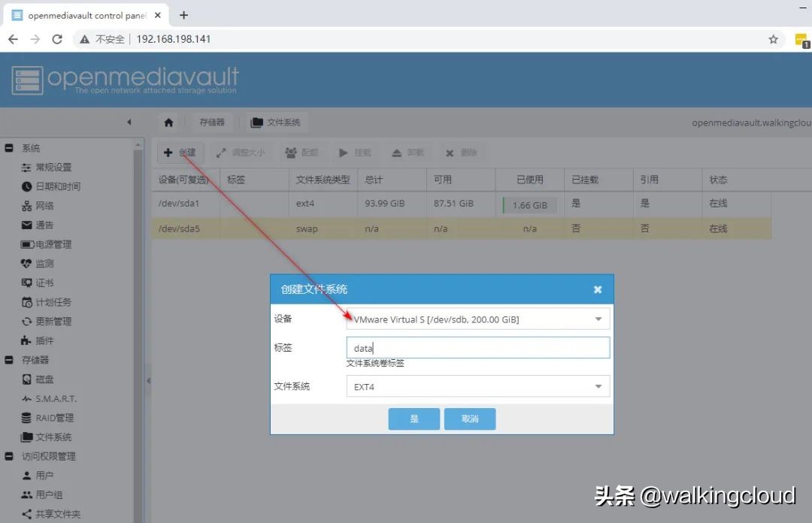Click the sidebar splitter collapse handle
This screenshot has height=523, width=812.
[148, 380]
